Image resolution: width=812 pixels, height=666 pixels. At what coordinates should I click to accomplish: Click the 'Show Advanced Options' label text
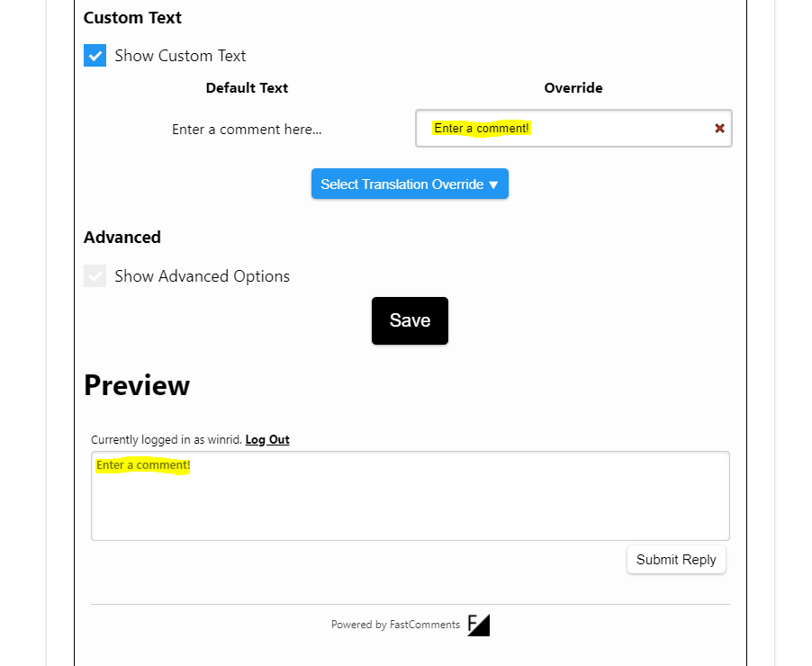tap(202, 276)
